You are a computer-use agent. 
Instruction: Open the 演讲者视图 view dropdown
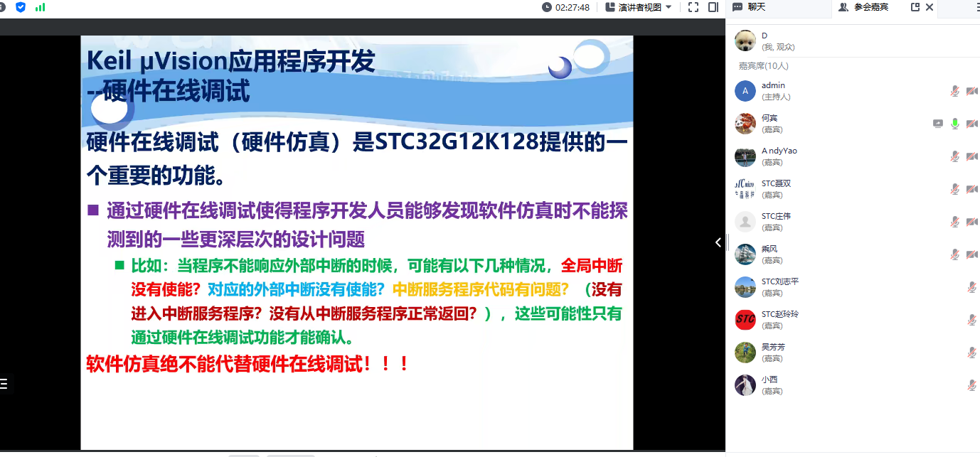click(x=639, y=7)
